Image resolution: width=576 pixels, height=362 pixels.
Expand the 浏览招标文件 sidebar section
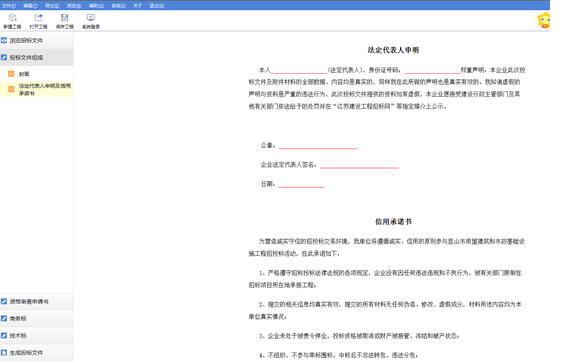click(37, 40)
